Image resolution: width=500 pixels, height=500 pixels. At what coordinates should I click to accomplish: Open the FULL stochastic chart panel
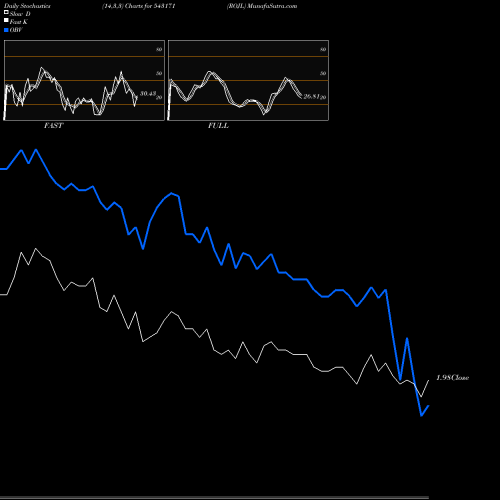coord(248,80)
